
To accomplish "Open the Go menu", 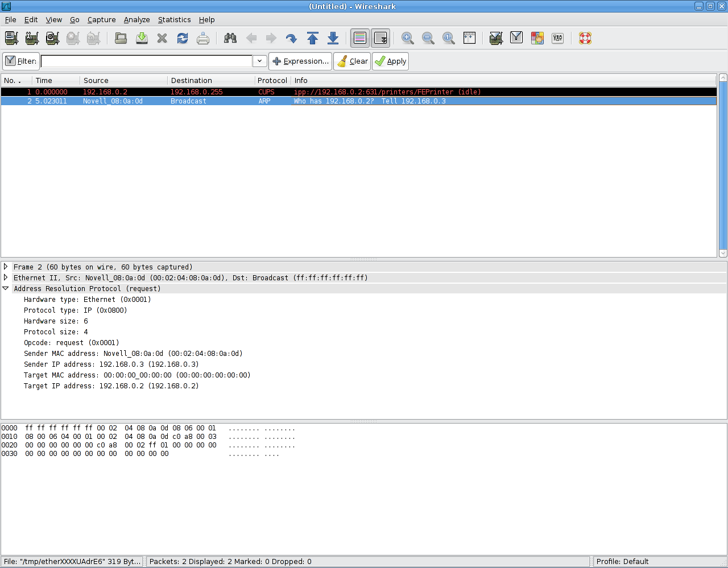I will click(75, 19).
